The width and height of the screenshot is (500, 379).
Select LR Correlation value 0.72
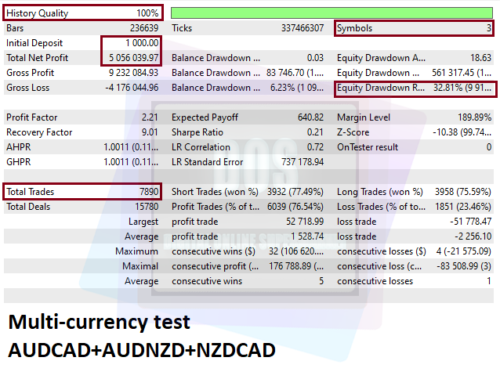(x=315, y=147)
